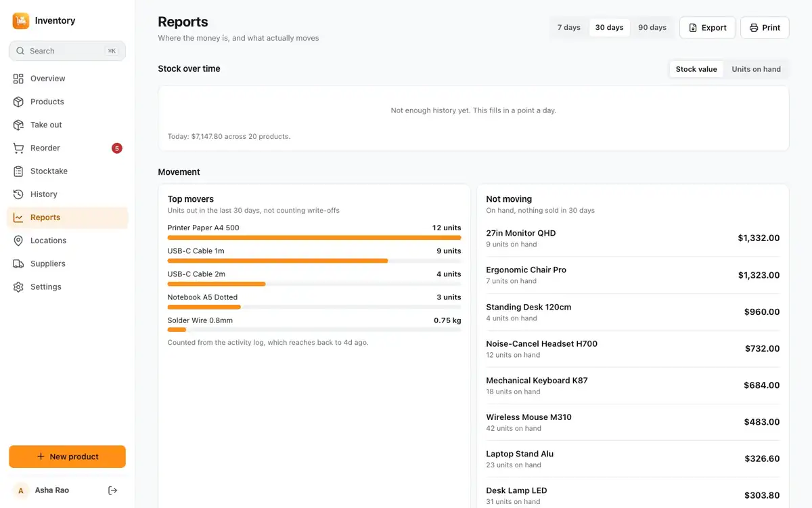Click Wireless Mouse M310 entry
Viewport: 812px width, 508px height.
click(x=633, y=422)
